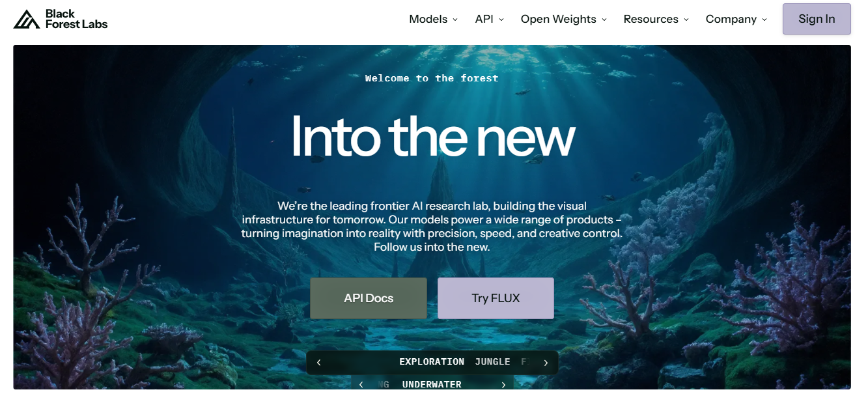
Task: Select the JUNGLE theme option
Action: coord(492,362)
